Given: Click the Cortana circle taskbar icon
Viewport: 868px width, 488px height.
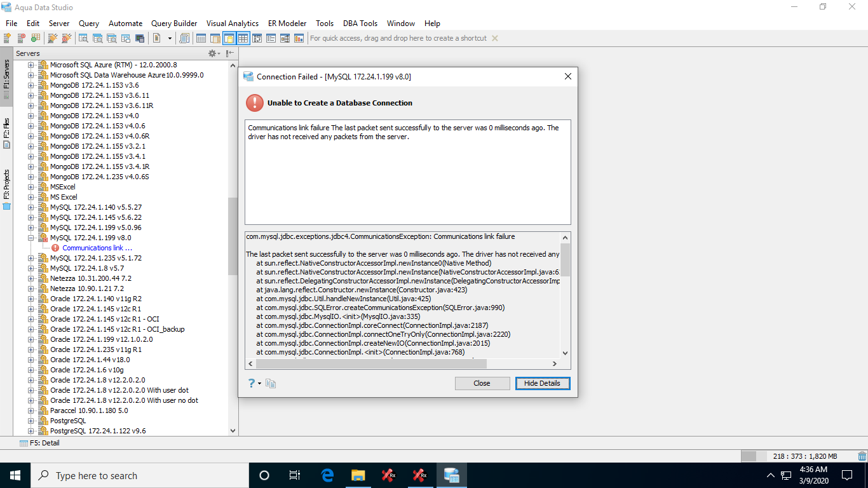Looking at the screenshot, I should click(x=264, y=475).
